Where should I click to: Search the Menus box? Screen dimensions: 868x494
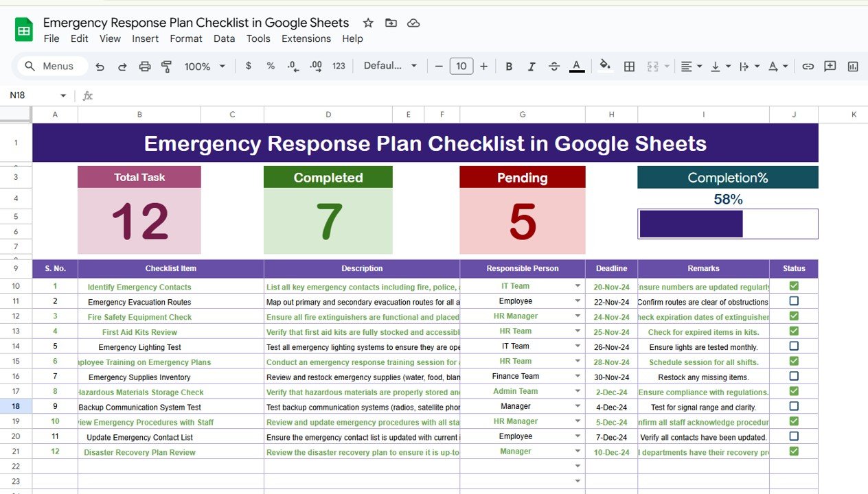(54, 66)
